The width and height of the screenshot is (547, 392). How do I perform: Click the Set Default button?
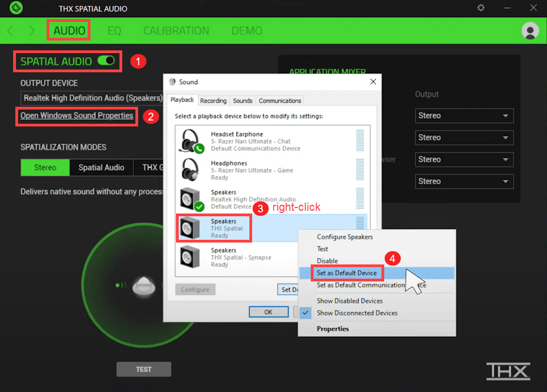click(x=288, y=290)
